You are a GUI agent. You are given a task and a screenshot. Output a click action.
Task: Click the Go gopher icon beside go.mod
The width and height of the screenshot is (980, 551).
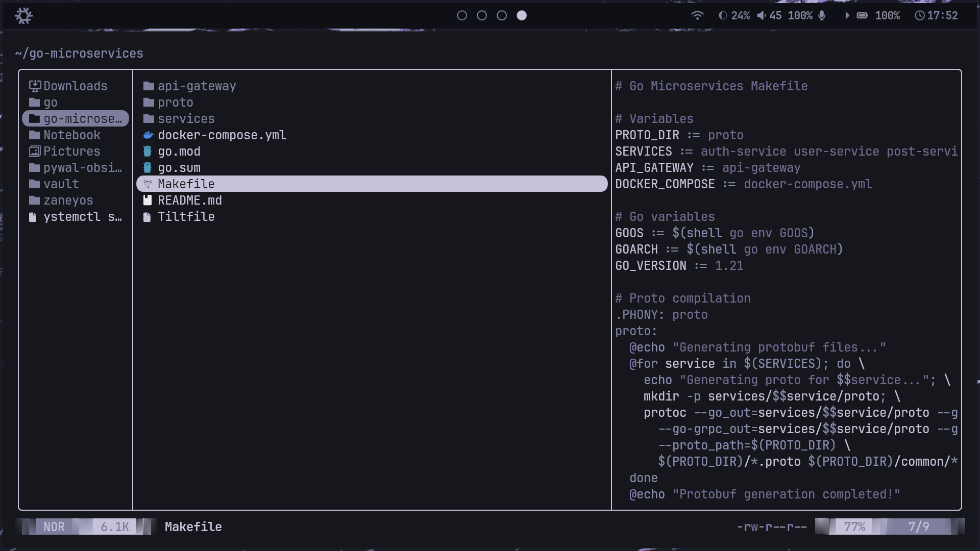point(148,151)
